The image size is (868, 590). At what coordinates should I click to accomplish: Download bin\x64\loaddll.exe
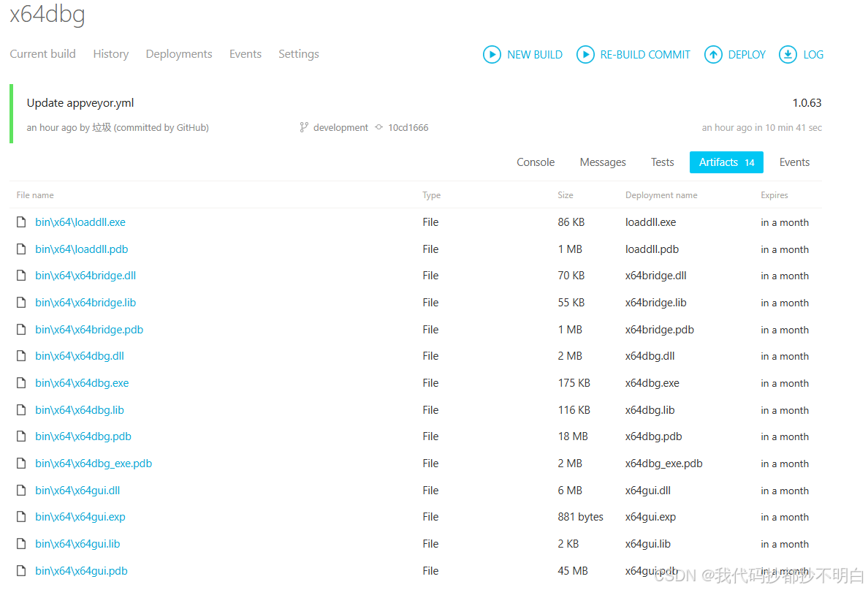tap(80, 222)
